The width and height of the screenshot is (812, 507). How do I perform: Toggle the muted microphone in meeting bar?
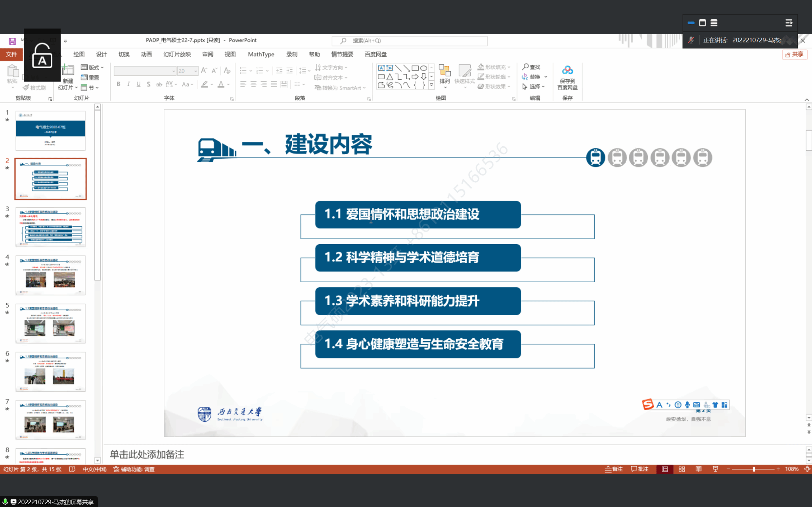tap(691, 40)
